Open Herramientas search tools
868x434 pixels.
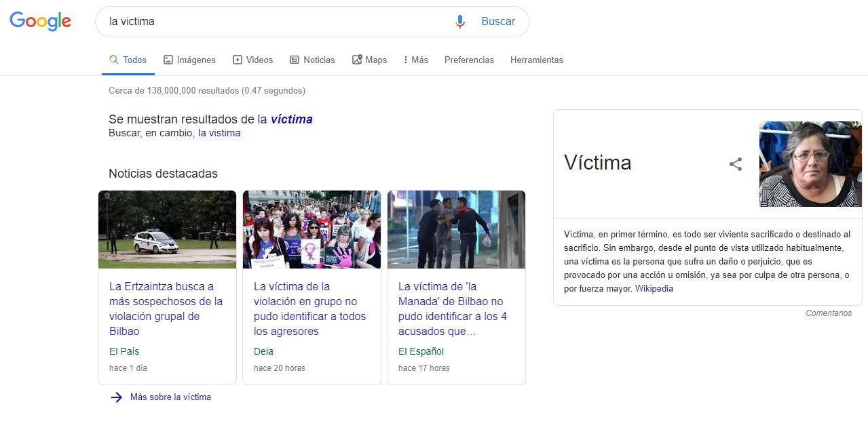[536, 60]
